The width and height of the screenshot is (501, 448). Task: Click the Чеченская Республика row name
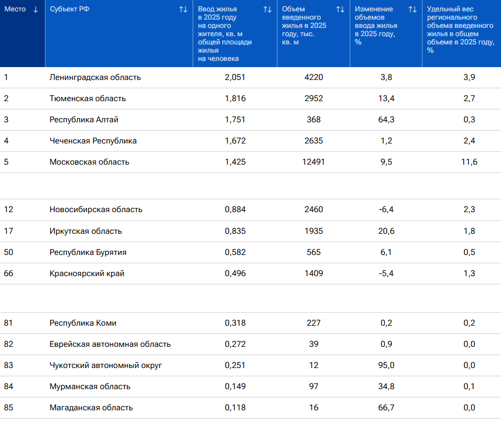coord(93,141)
